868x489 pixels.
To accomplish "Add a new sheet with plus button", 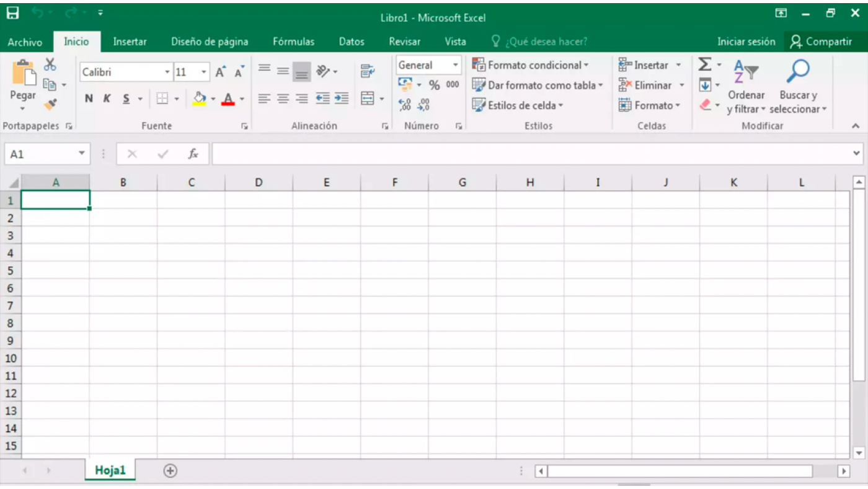I will pos(170,471).
